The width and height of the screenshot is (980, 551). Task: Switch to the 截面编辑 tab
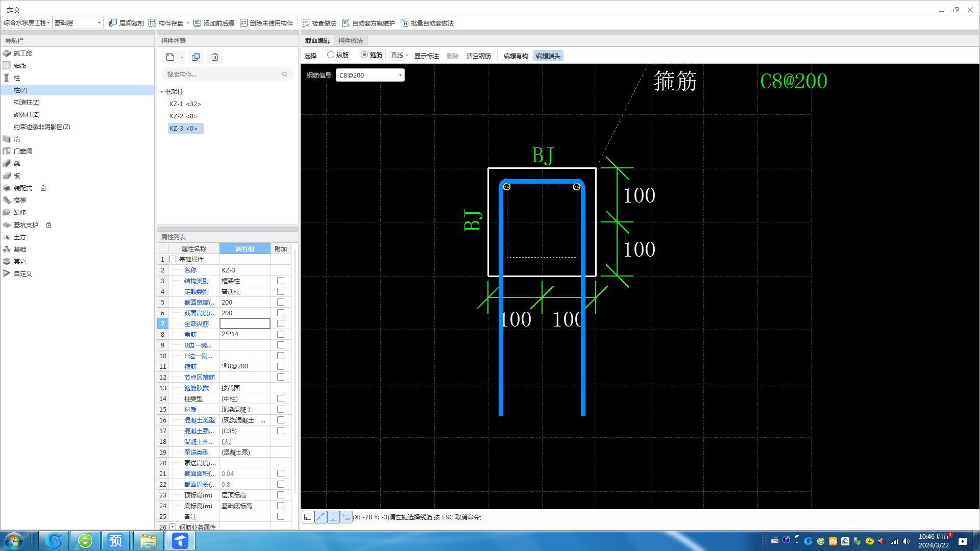click(x=317, y=41)
